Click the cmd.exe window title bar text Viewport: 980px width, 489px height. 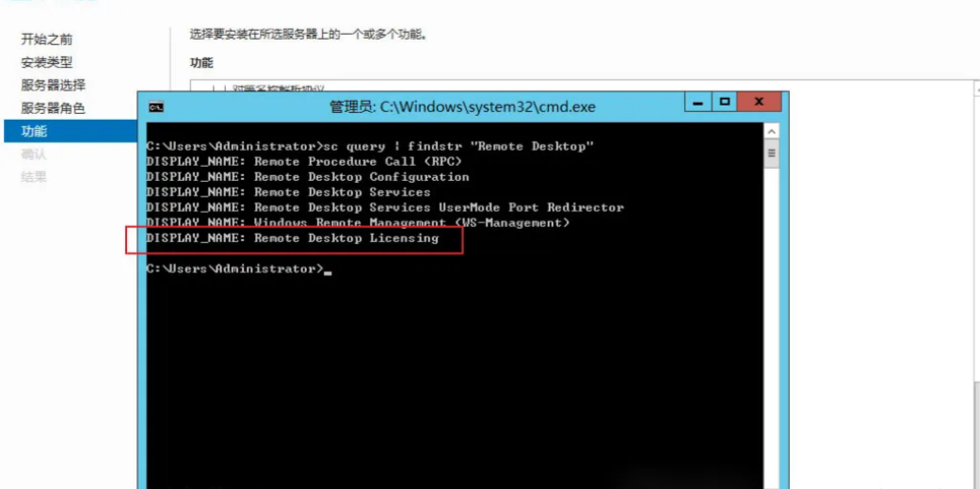coord(462,106)
